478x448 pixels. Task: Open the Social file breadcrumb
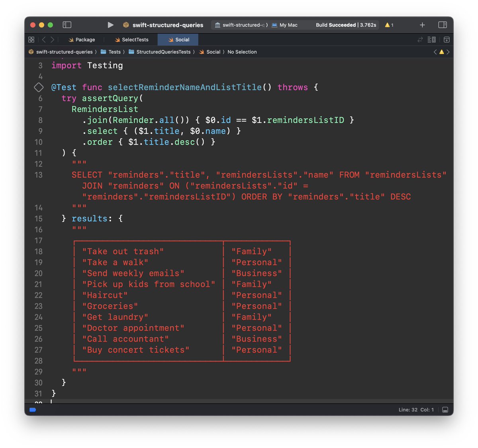210,52
